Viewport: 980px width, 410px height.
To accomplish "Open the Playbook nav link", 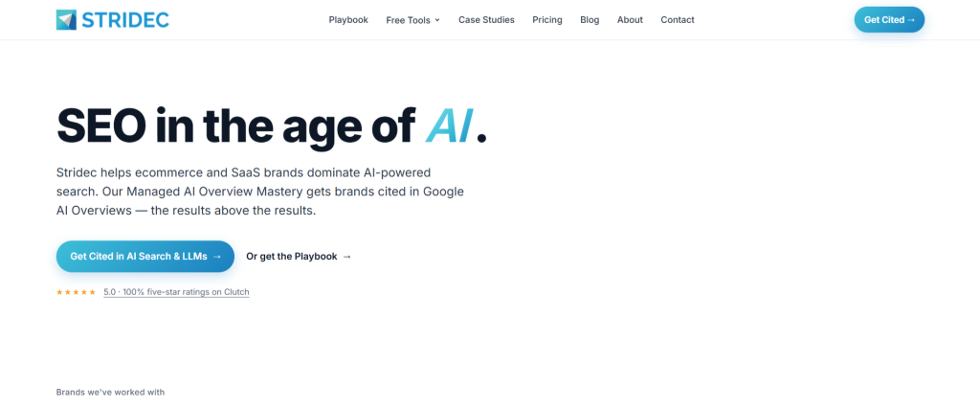I will coord(348,20).
